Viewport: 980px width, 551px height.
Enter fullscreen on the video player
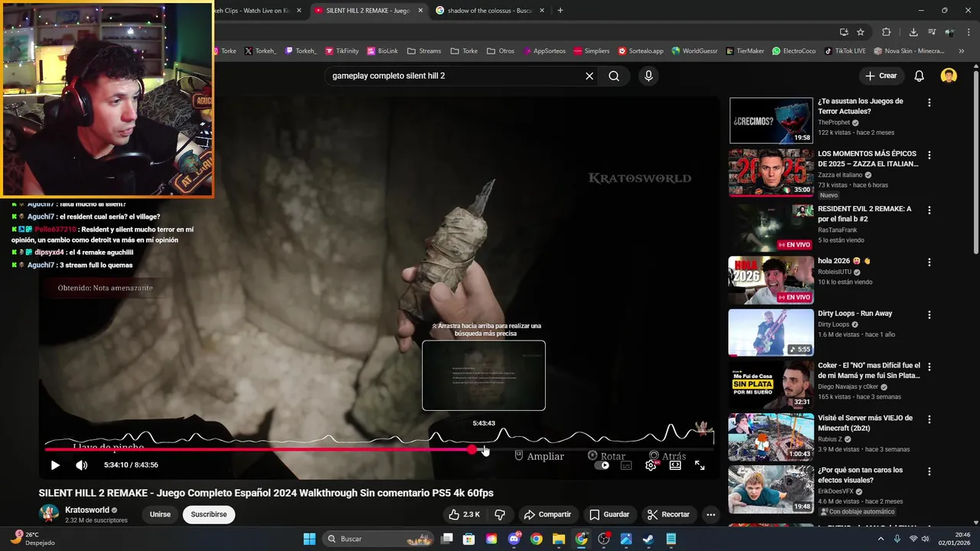(700, 465)
